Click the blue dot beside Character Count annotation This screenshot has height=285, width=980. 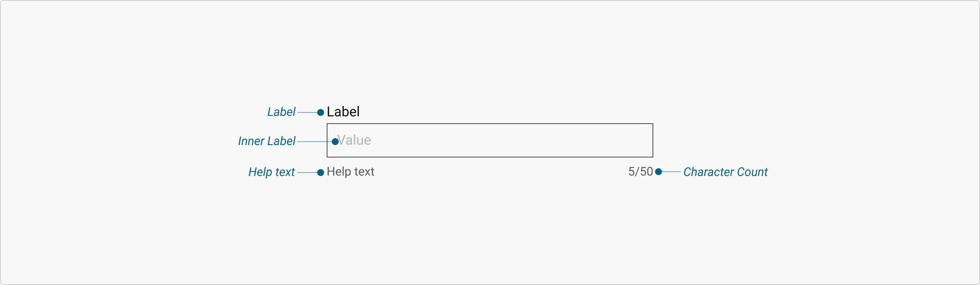coord(658,172)
